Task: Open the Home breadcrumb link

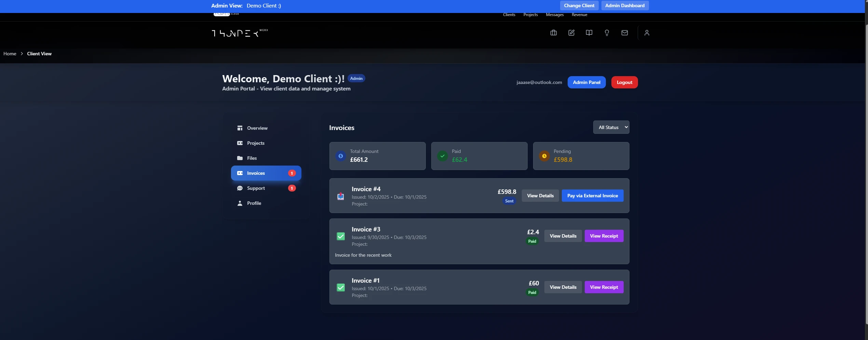Action: [10, 54]
